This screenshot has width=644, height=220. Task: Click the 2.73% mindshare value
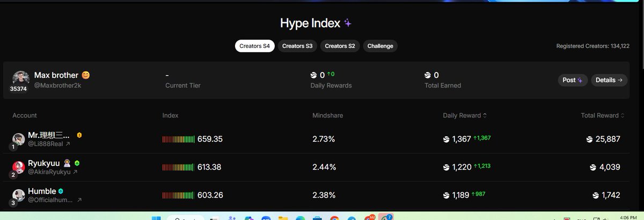pyautogui.click(x=324, y=140)
